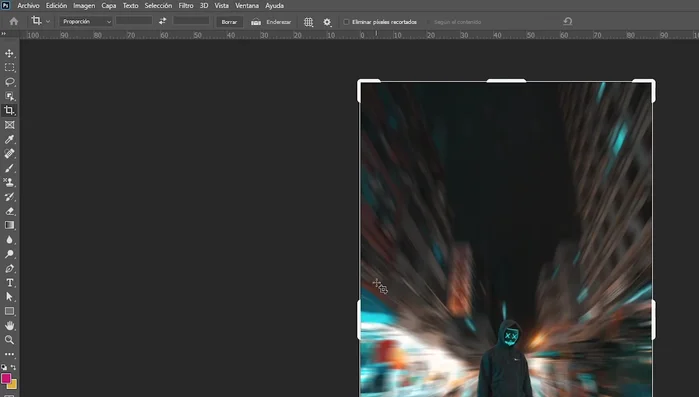Select the Rectangle shape tool
Viewport: 699px width, 397px height.
[x=9, y=311]
